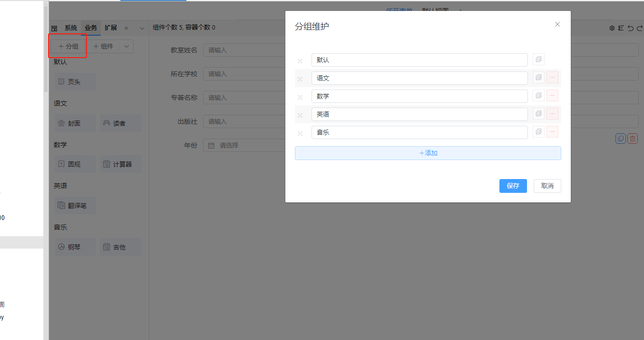The image size is (644, 340).
Task: Close the 分组维护 dialog with X
Action: coord(557,24)
